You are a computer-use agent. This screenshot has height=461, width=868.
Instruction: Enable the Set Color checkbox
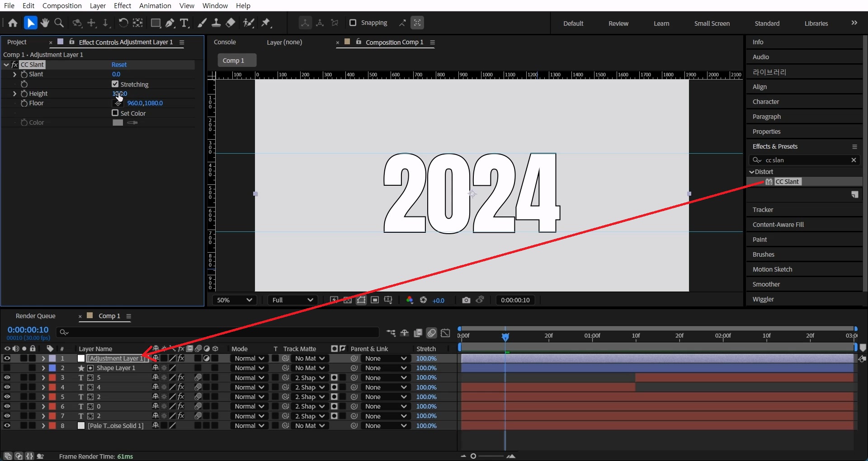[115, 113]
